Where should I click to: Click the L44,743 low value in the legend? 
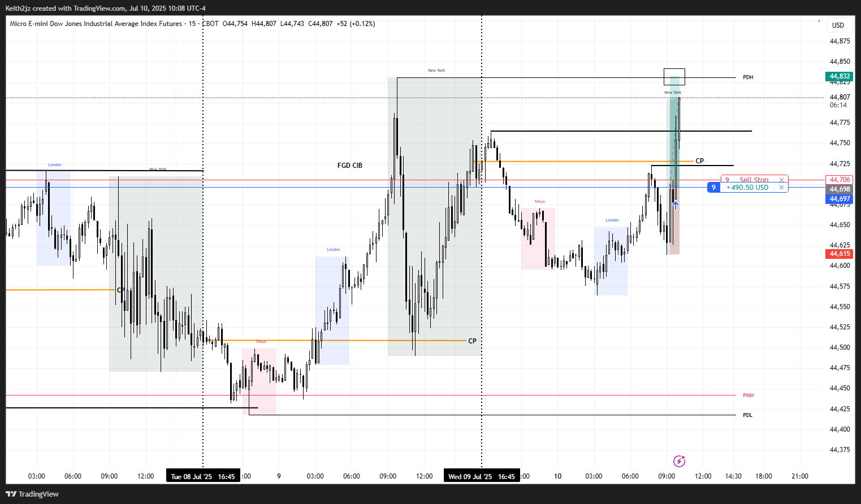(292, 24)
